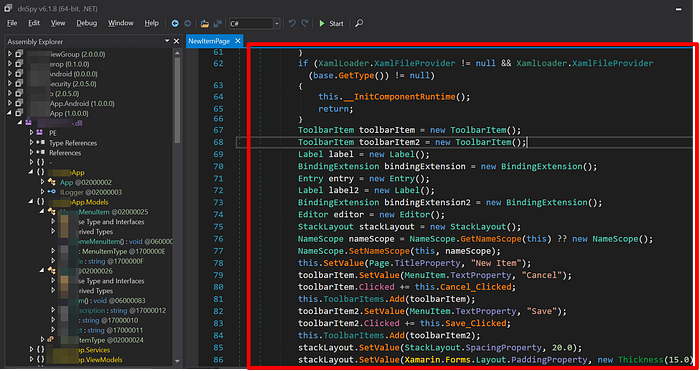Screen dimensions: 700x371
Task: Start debugging with the Start button
Action: point(331,23)
